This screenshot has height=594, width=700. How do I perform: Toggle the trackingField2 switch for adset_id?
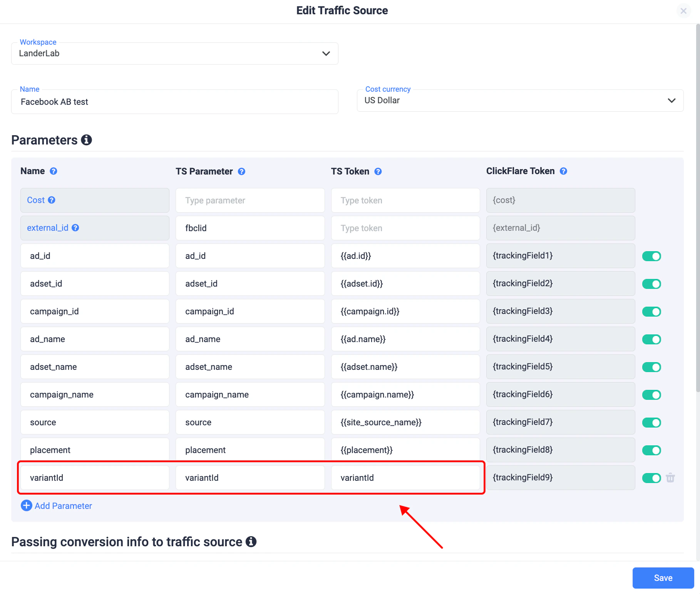tap(651, 284)
